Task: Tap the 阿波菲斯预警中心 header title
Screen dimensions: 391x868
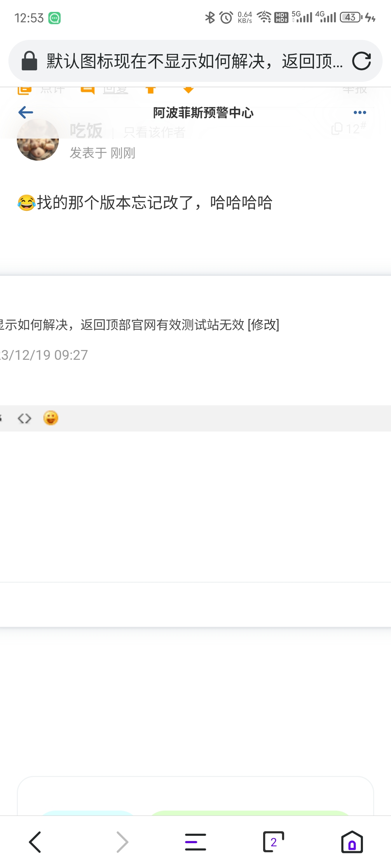Action: tap(203, 113)
